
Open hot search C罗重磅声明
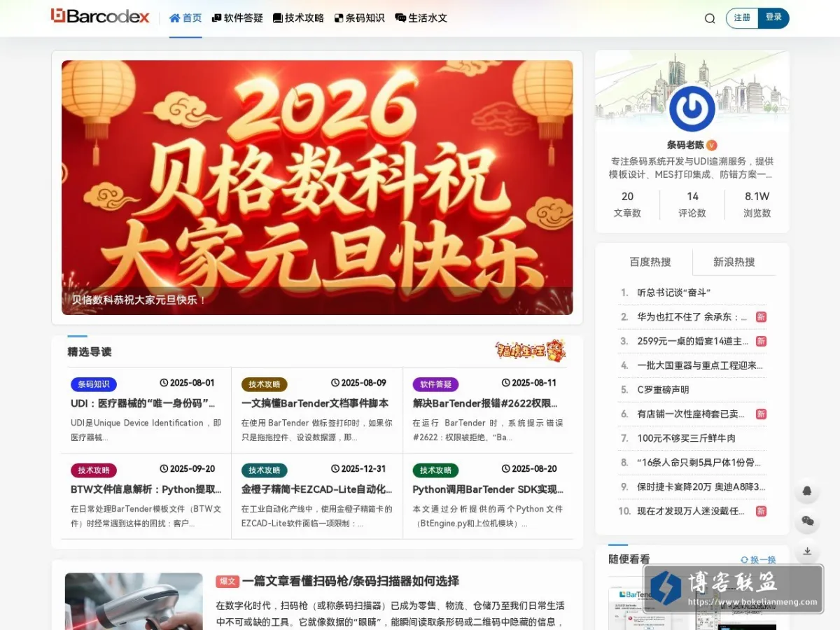click(663, 390)
